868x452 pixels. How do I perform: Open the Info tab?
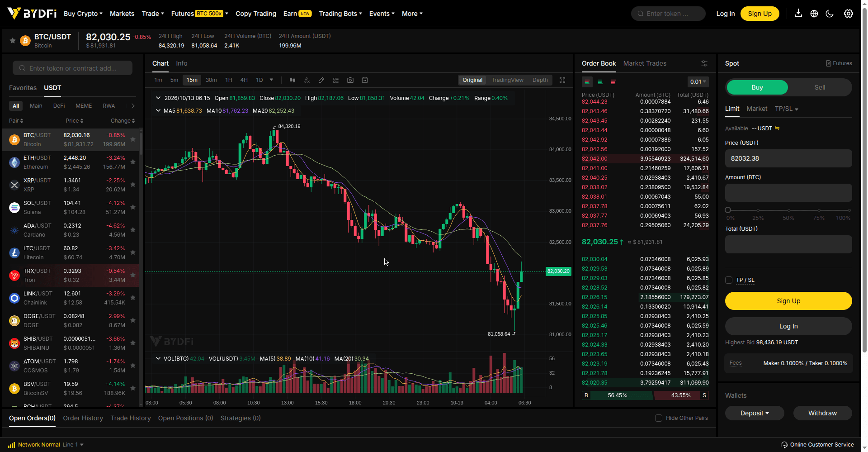(x=181, y=63)
